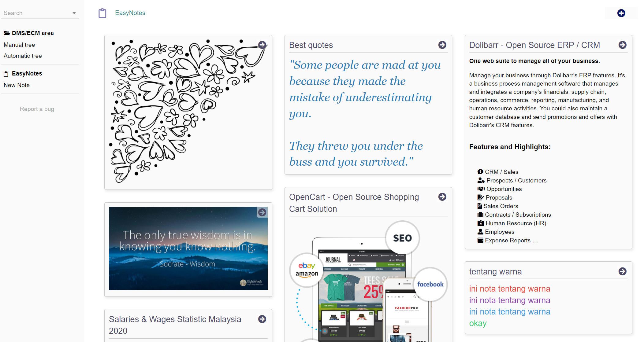Click the EasyNotes clipboard icon in header

coord(102,13)
